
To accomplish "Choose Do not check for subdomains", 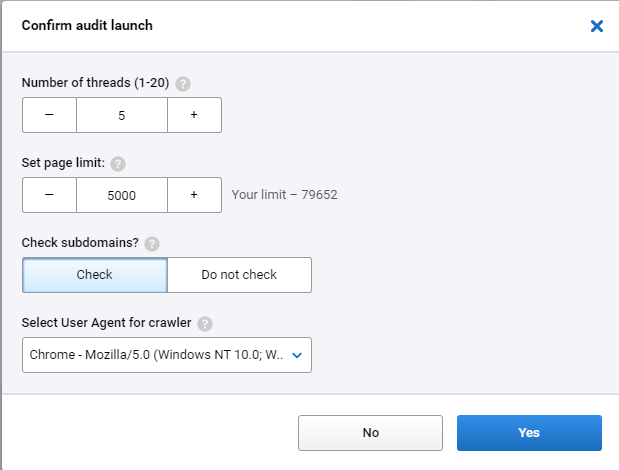I will point(240,275).
